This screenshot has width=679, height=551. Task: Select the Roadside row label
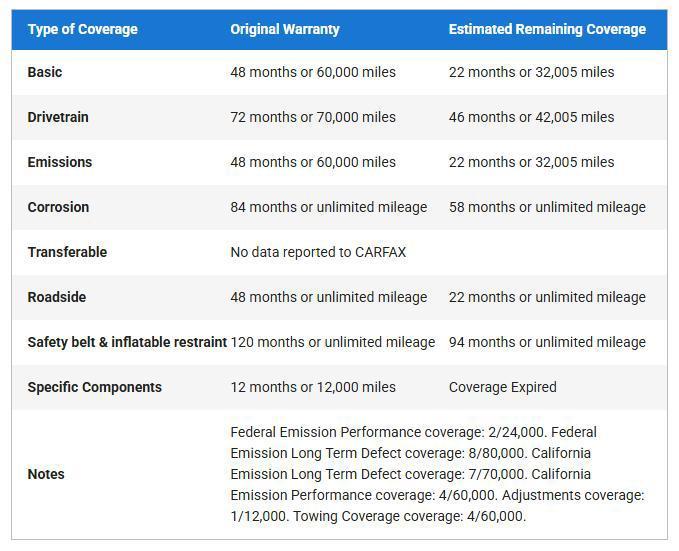(x=57, y=297)
